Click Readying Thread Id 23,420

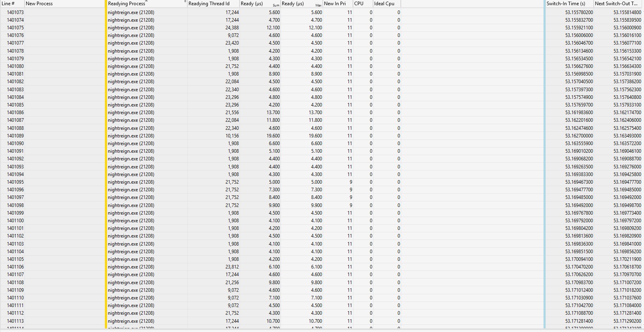pyautogui.click(x=232, y=43)
